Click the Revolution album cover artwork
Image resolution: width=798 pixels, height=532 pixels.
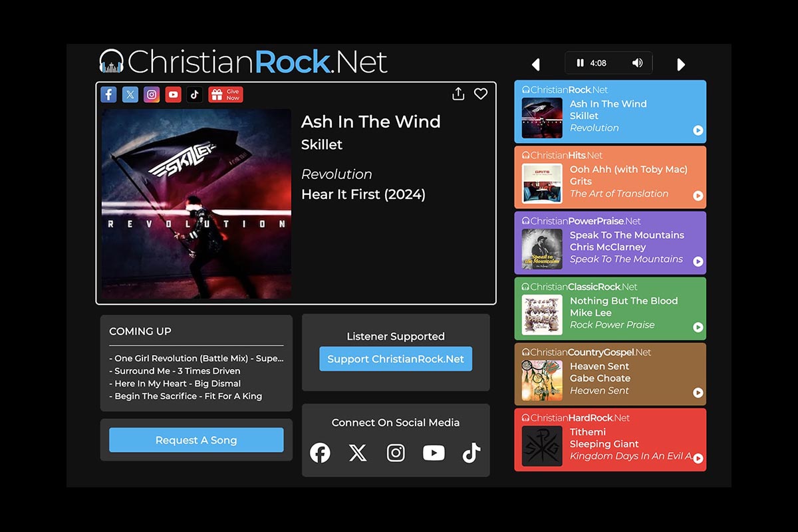click(x=196, y=203)
